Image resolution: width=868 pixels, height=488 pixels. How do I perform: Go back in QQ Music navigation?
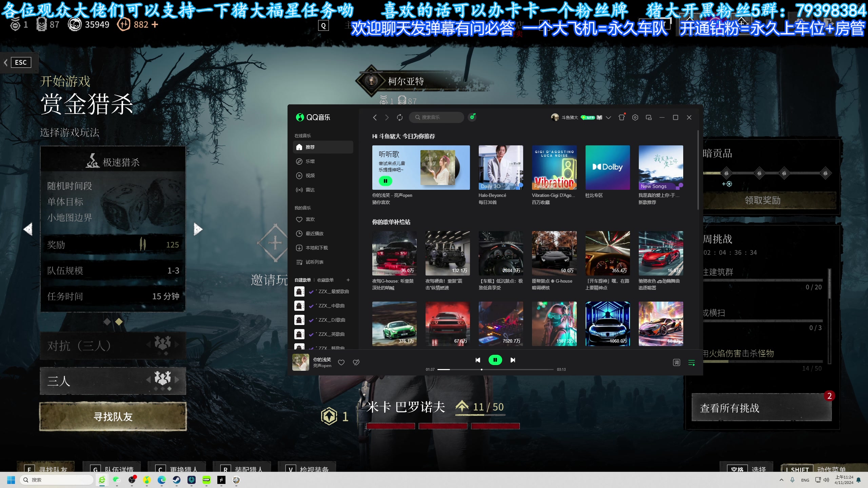tap(375, 117)
